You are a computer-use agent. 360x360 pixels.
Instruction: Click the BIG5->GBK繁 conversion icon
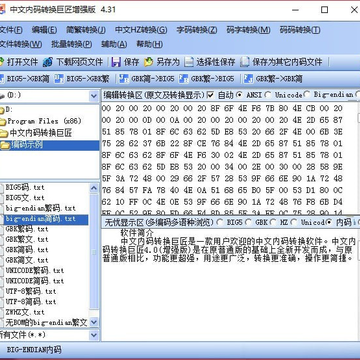click(59, 79)
